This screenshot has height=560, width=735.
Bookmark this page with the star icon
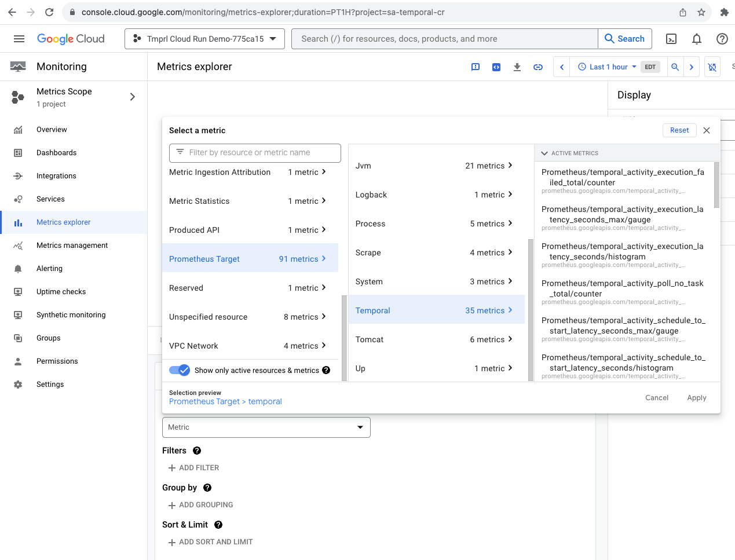[701, 12]
